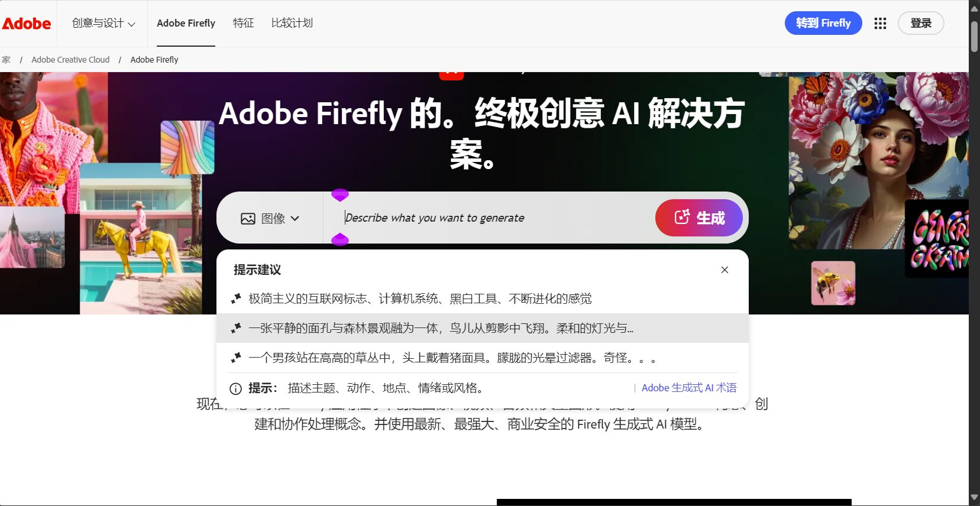Click the bee on pink flower thumbnail
Viewport: 980px width, 506px height.
(x=833, y=283)
